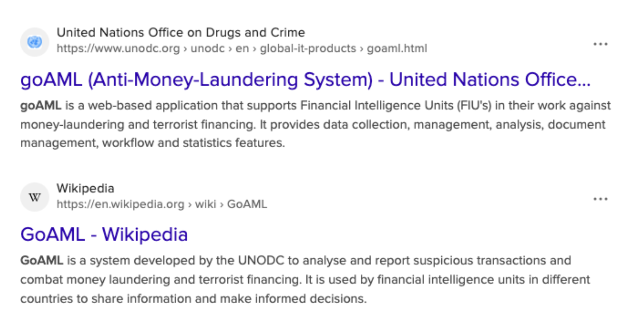
Task: Click the https://en.wikipedia.org URL text
Action: 120,204
